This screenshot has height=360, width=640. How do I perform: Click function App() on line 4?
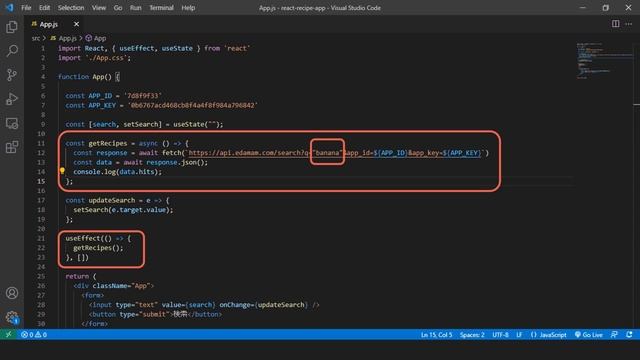pos(84,77)
